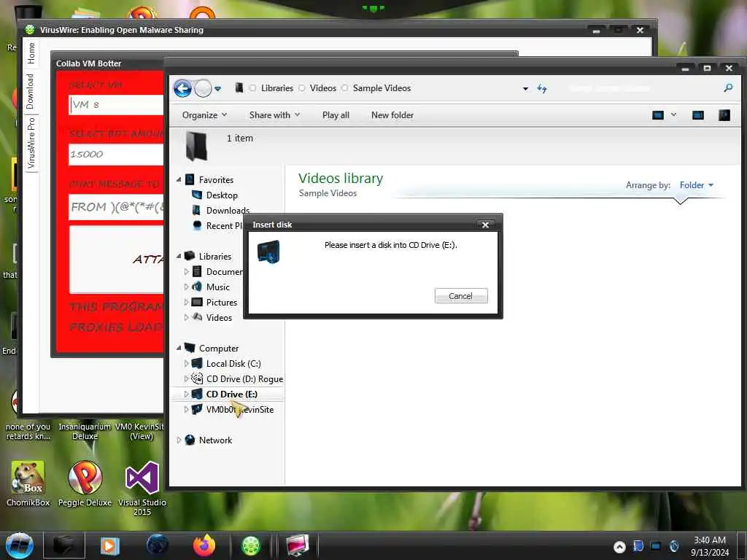Viewport: 747px width, 560px height.
Task: Click Play all in the toolbar
Action: pos(336,115)
